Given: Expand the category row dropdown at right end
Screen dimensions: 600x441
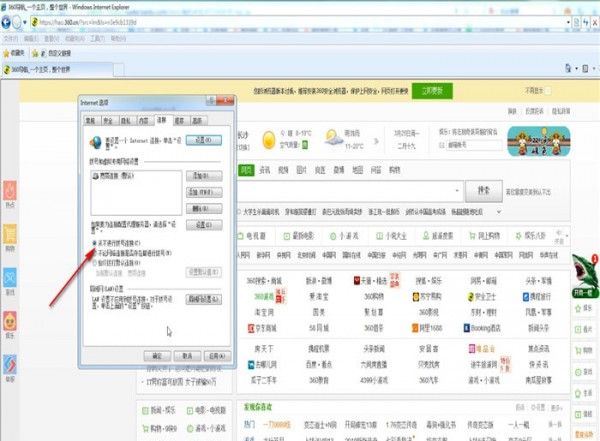Looking at the screenshot, I should pos(567,236).
